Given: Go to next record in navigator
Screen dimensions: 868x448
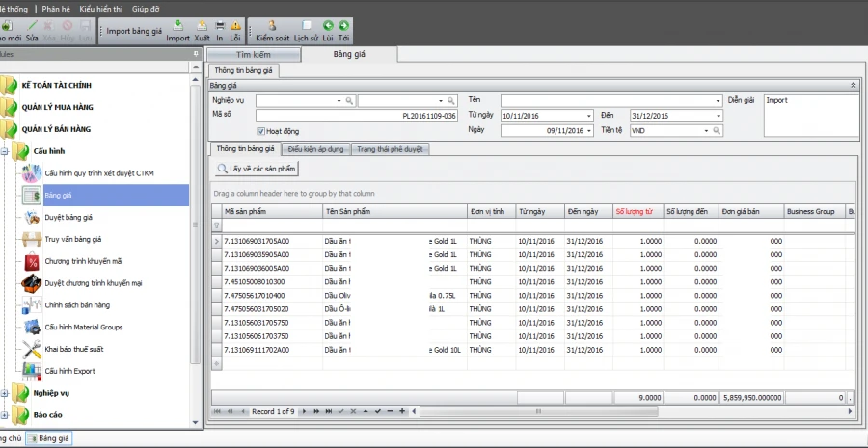Looking at the screenshot, I should click(x=304, y=411).
